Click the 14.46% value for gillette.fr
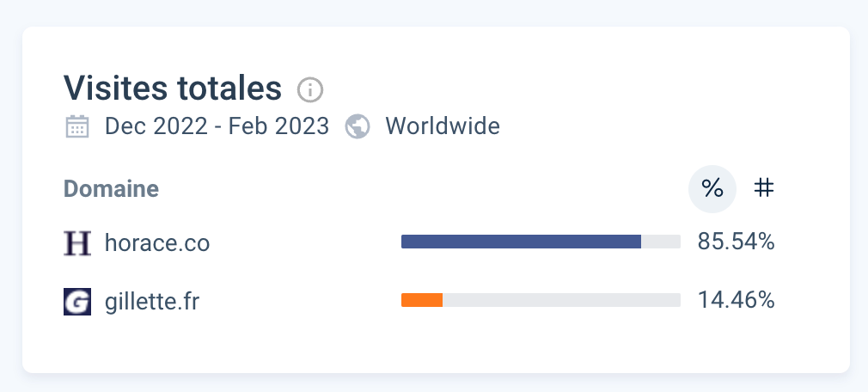The height and width of the screenshot is (392, 868). [x=736, y=300]
